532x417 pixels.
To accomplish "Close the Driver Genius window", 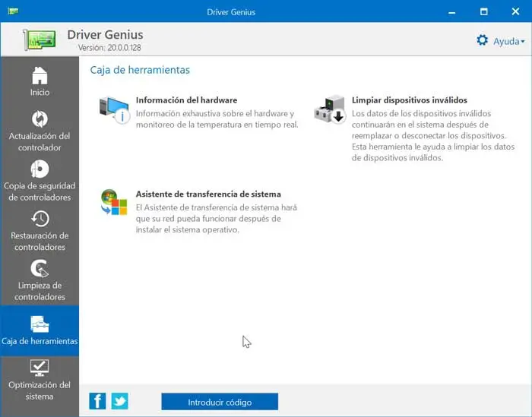I will [x=515, y=11].
